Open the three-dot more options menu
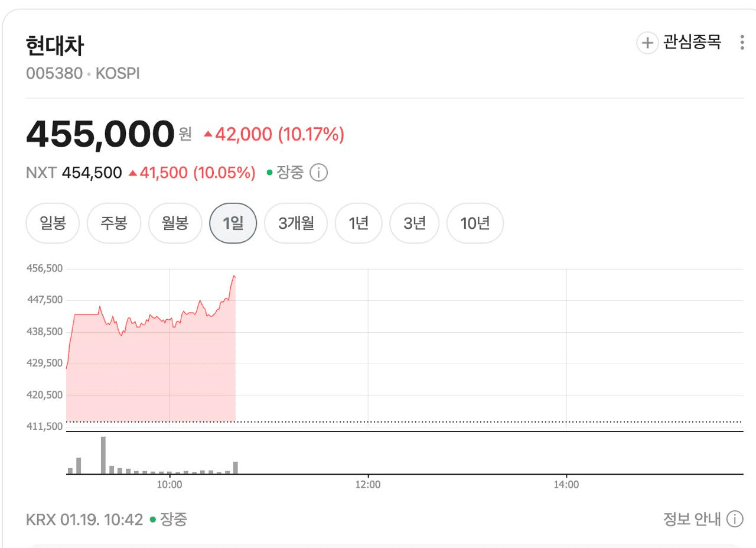The width and height of the screenshot is (756, 548). click(742, 43)
